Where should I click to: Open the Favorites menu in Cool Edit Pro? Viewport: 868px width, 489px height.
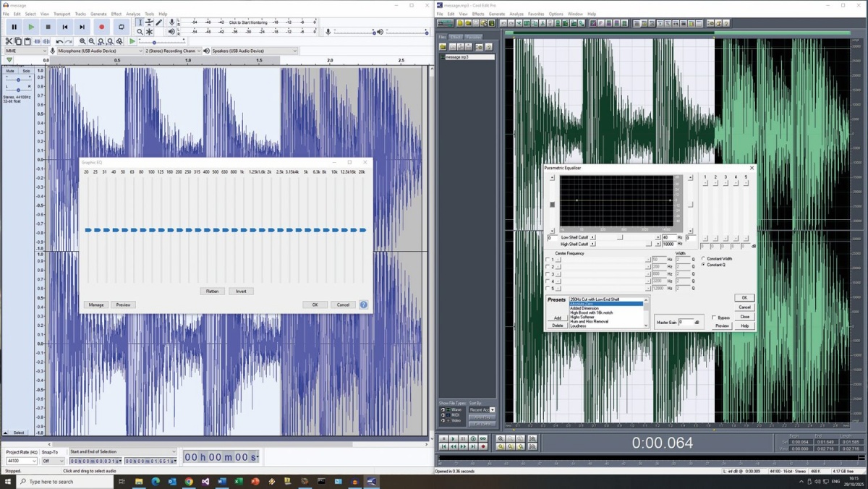(x=536, y=14)
